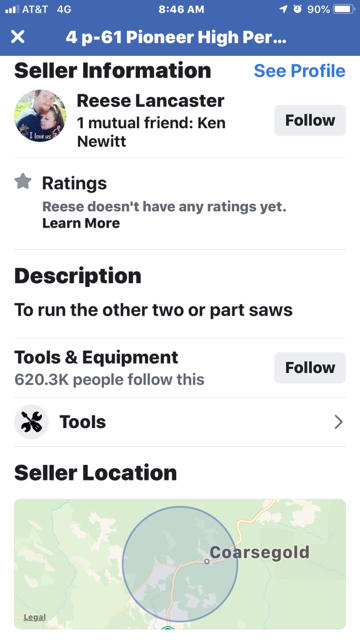Tap the Coarsegold label on the map
The image size is (360, 640).
point(260,552)
